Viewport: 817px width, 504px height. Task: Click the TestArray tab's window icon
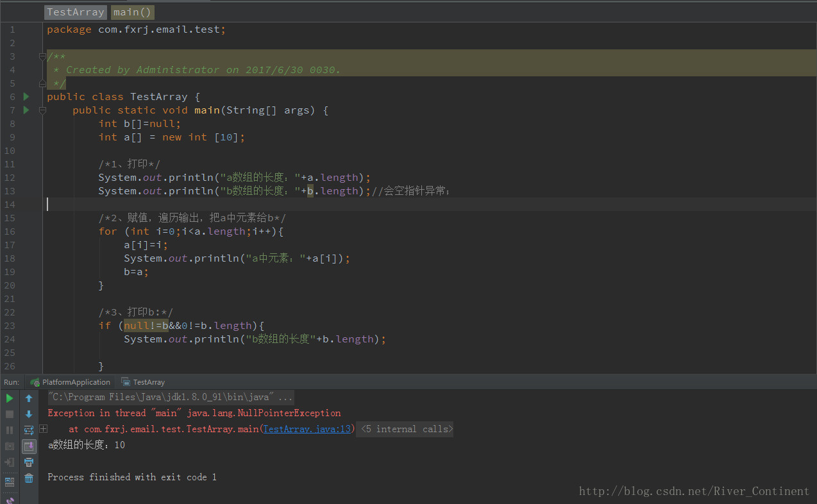click(126, 382)
